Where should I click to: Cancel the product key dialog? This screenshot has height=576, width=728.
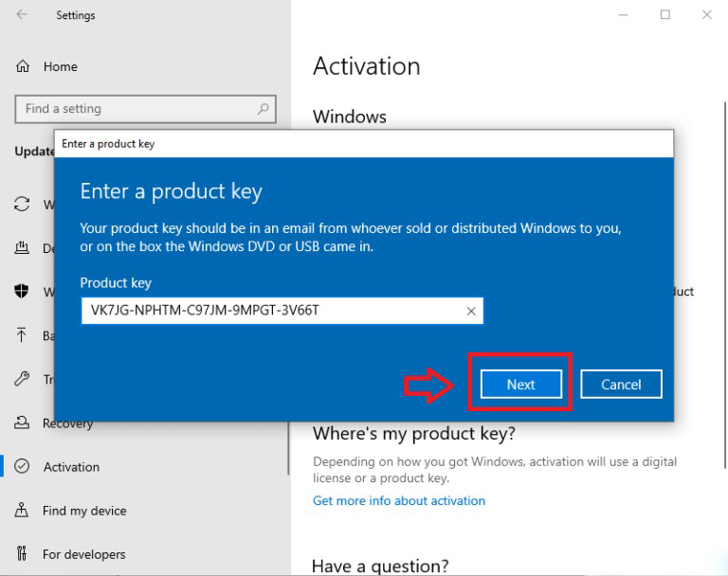[x=621, y=384]
